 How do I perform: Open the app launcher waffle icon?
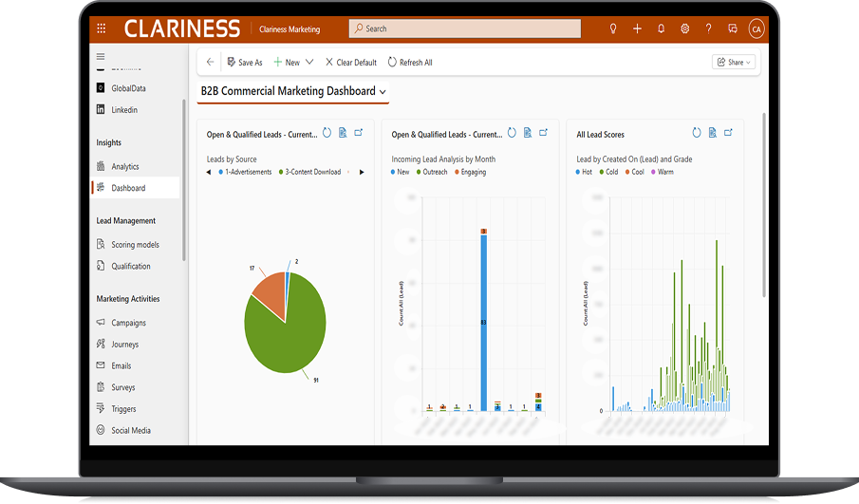click(x=102, y=28)
